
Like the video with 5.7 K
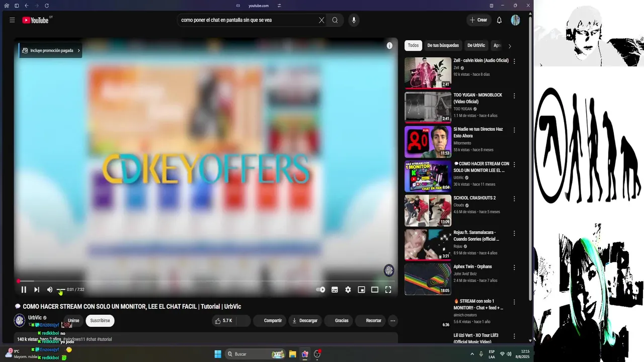(x=223, y=321)
